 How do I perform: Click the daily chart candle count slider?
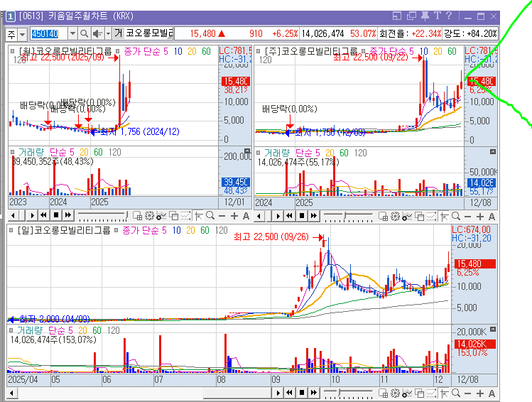tap(349, 393)
